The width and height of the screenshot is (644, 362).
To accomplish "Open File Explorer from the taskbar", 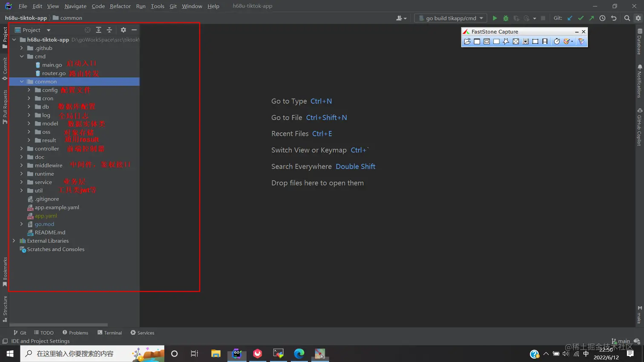I will tap(216, 353).
